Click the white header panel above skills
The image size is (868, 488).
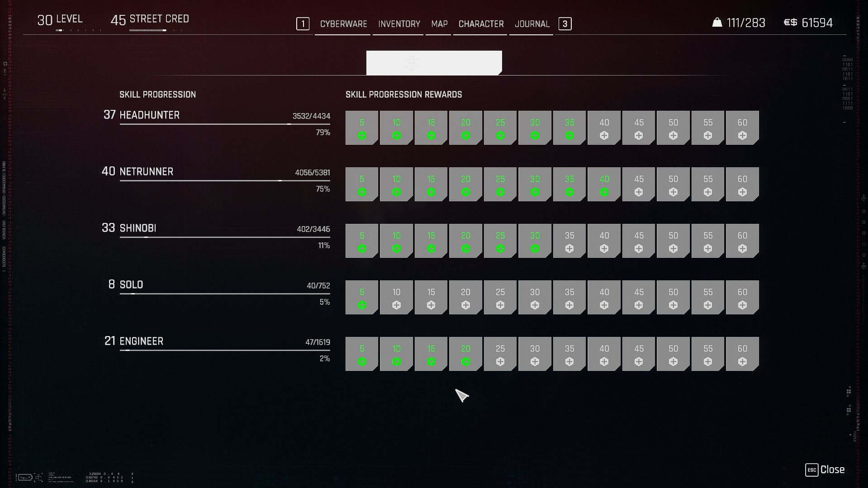(x=434, y=63)
